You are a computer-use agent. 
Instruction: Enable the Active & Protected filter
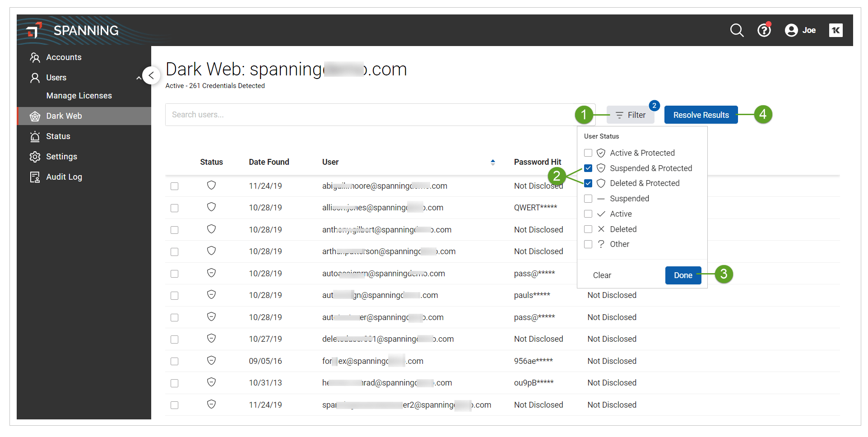588,153
